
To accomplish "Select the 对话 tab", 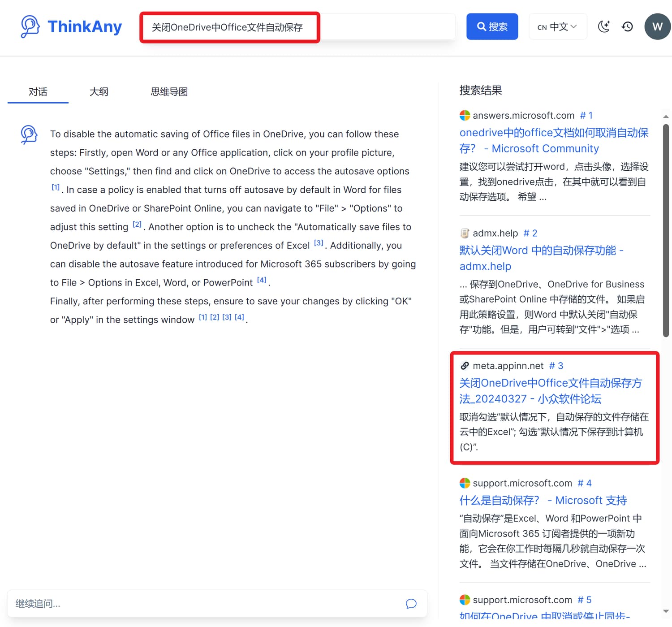I will 38,92.
